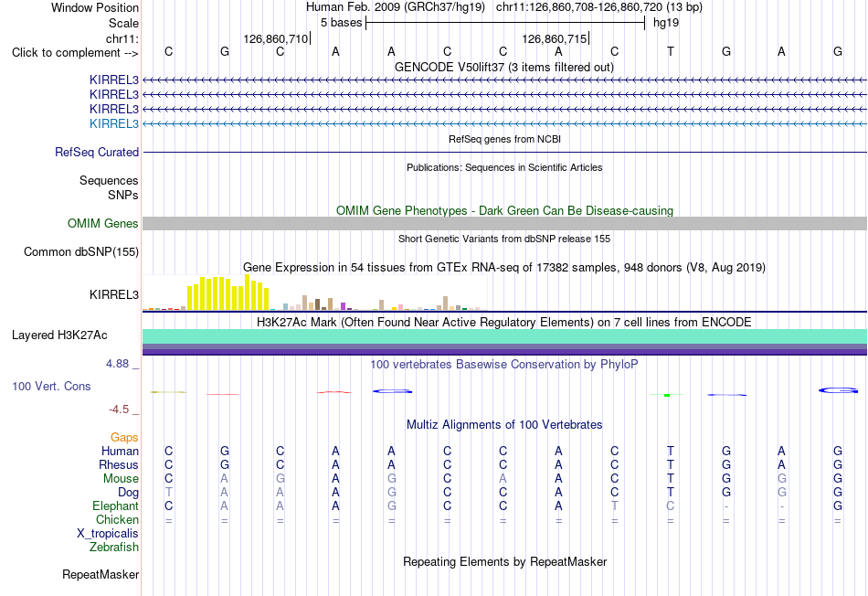Open Repeating Elements by RepeatMasker title

(x=504, y=561)
